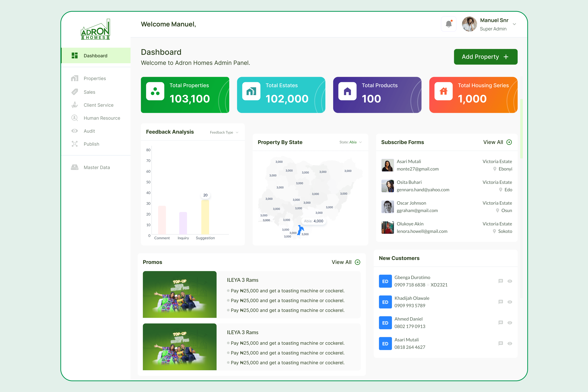Click the Total Housing Series home icon
The height and width of the screenshot is (392, 588).
(x=443, y=91)
